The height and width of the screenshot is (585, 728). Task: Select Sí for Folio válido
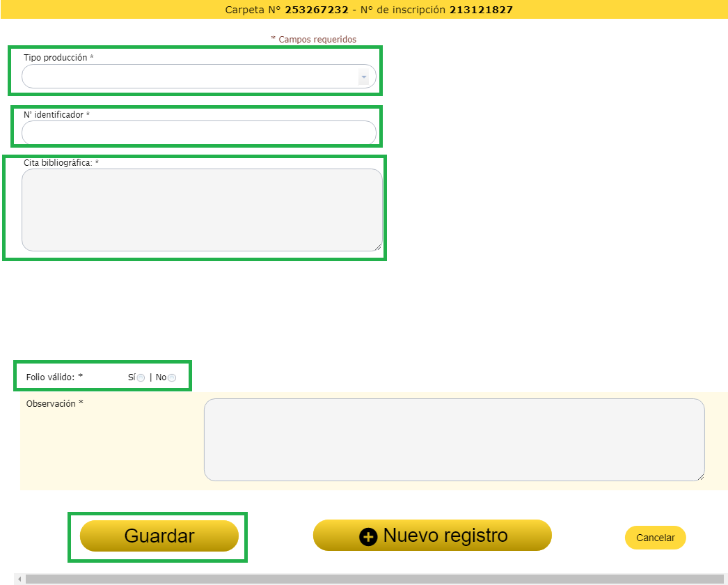[x=141, y=378]
